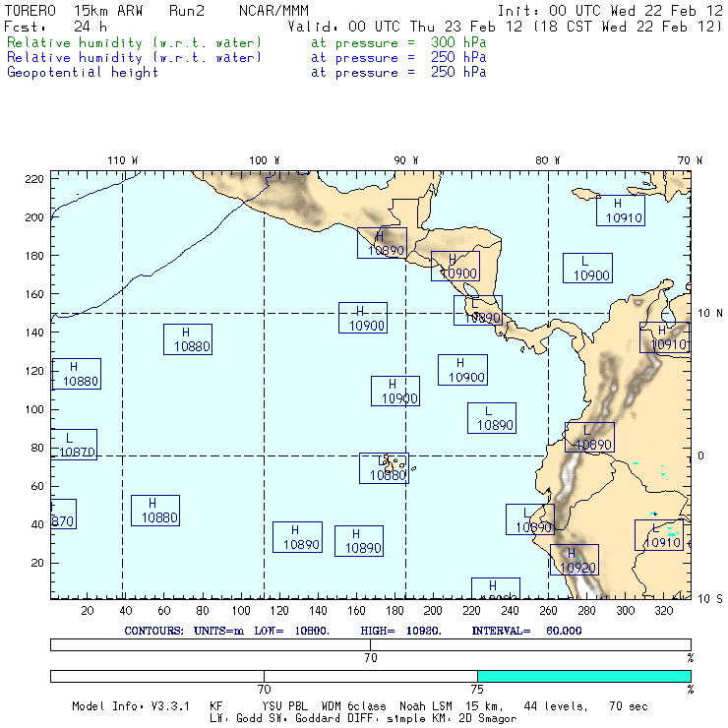
Task: Click the 'L 10900' label box in the Caribbean
Action: pyautogui.click(x=587, y=268)
